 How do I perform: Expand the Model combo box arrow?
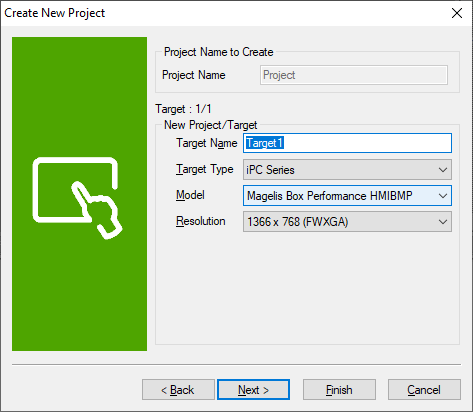(x=443, y=196)
